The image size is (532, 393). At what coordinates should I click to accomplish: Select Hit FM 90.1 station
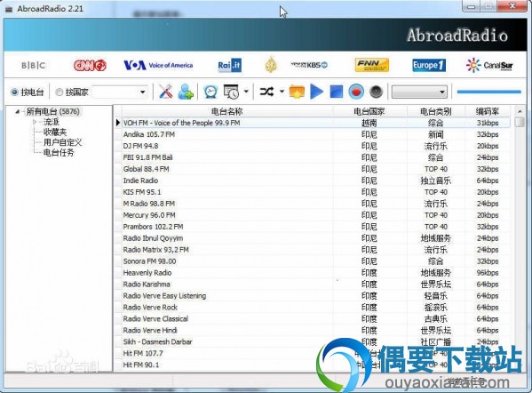[315, 365]
